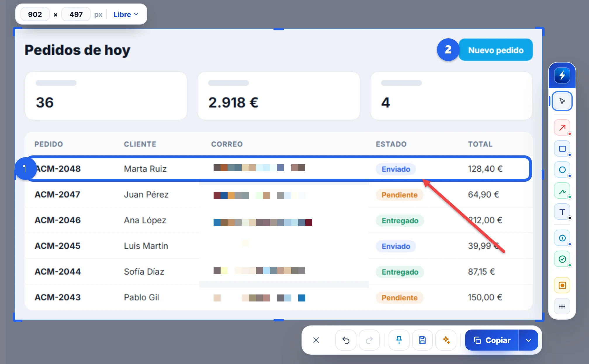Click client name Marta Ruiz
Image resolution: width=589 pixels, height=364 pixels.
point(145,169)
